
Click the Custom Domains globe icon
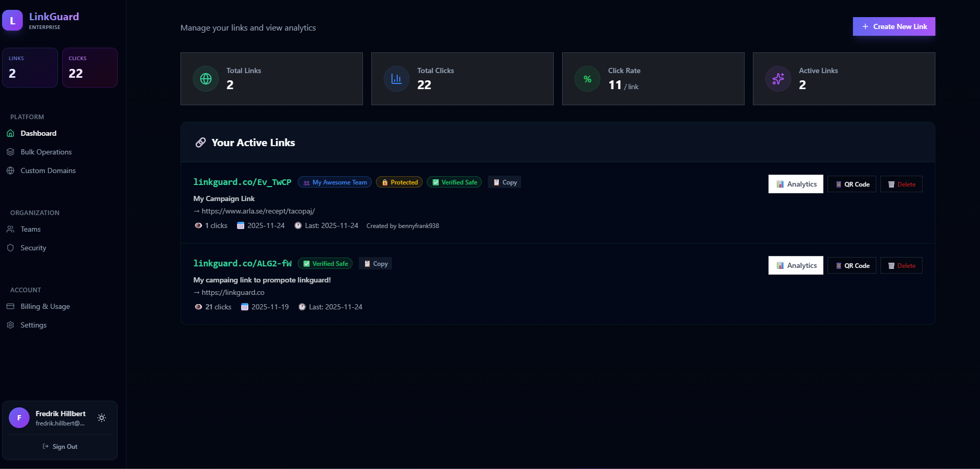pos(10,170)
